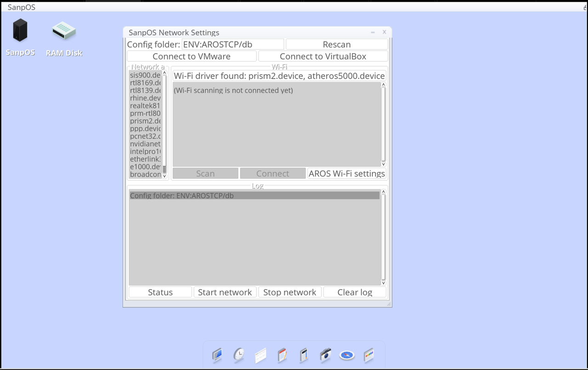Select realtek81 in the adapter list
The height and width of the screenshot is (370, 588).
point(145,106)
